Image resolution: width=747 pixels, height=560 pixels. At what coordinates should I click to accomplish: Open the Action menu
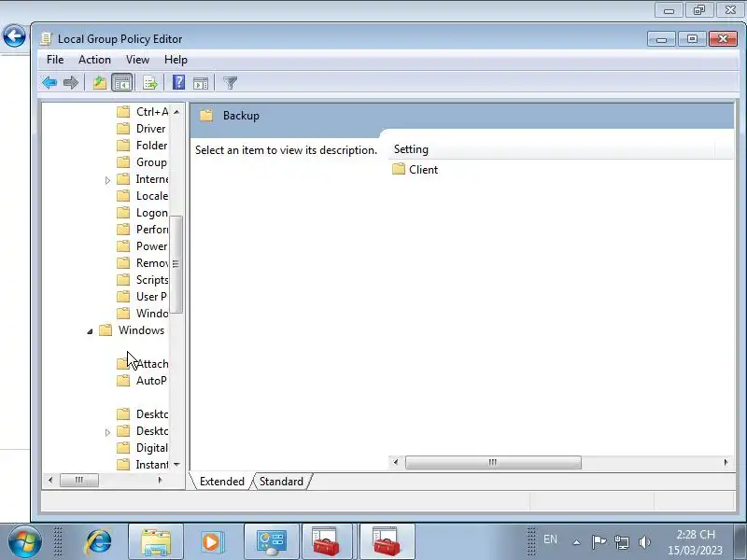point(95,60)
